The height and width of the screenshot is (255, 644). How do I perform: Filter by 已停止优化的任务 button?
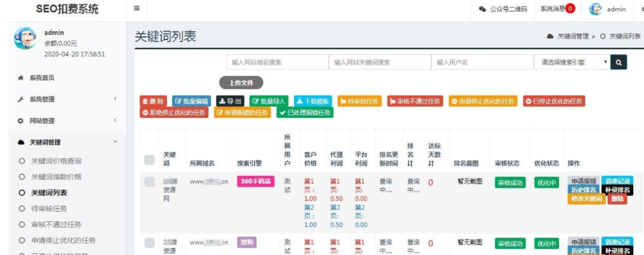tap(554, 101)
